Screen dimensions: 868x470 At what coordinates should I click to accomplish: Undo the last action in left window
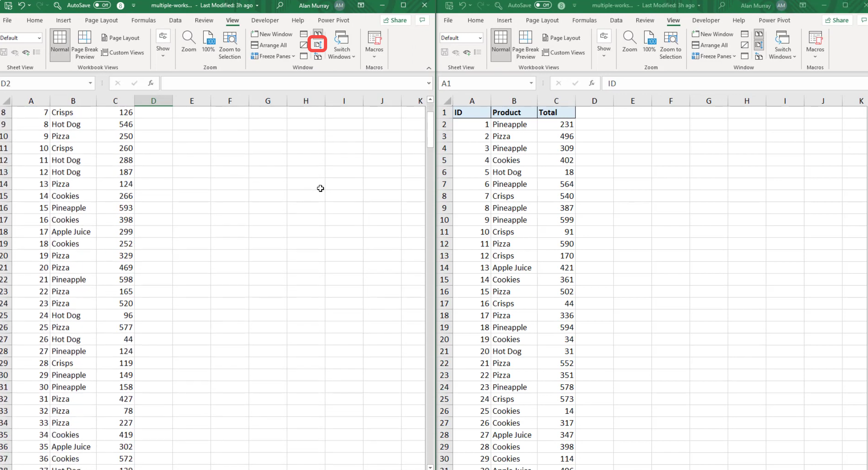pyautogui.click(x=22, y=5)
